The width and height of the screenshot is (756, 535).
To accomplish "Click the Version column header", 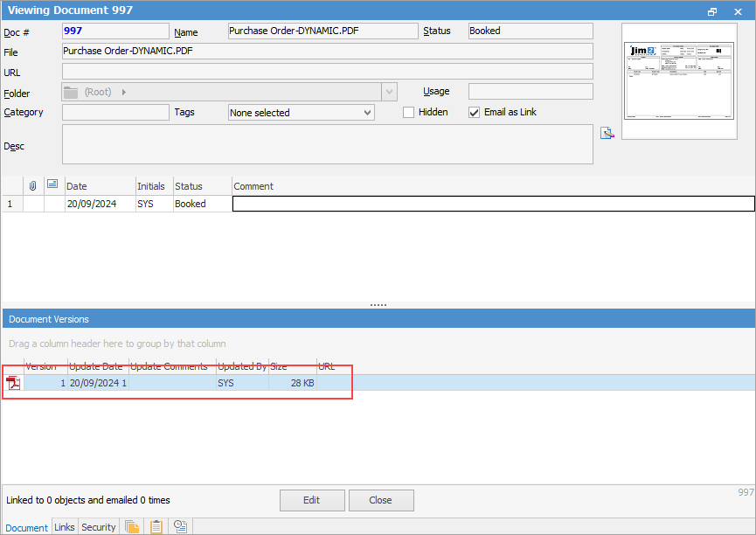I will [x=45, y=366].
